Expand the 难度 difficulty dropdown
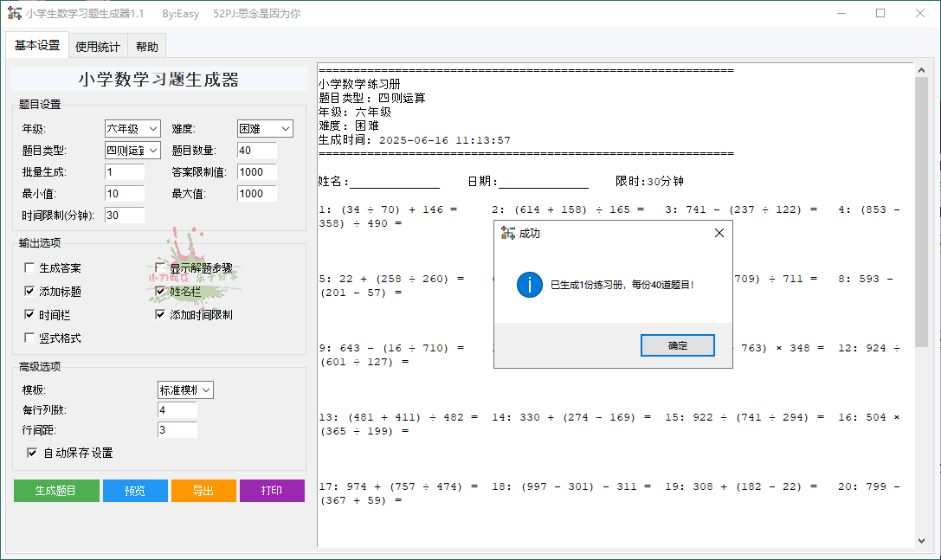Image resolution: width=941 pixels, height=560 pixels. [x=265, y=129]
